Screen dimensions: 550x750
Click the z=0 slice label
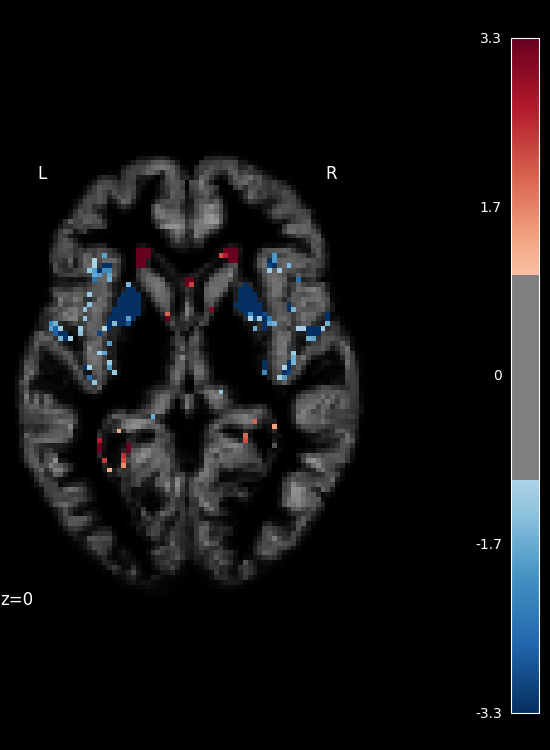[x=17, y=599]
